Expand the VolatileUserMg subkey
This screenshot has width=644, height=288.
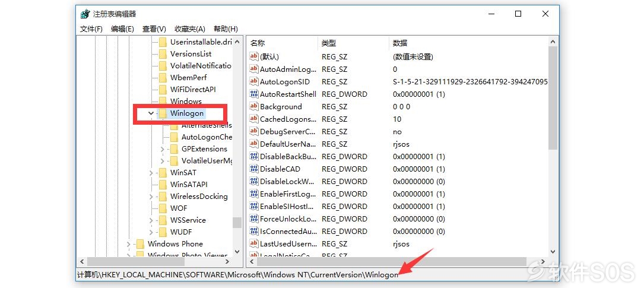coord(163,161)
